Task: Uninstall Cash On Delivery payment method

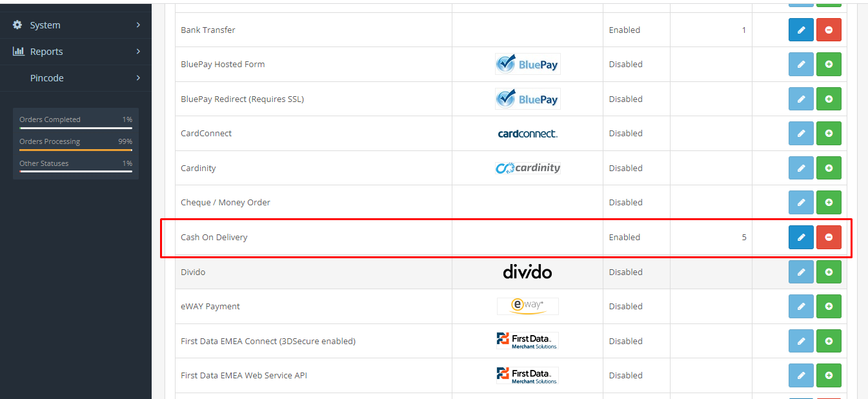Action: point(829,237)
